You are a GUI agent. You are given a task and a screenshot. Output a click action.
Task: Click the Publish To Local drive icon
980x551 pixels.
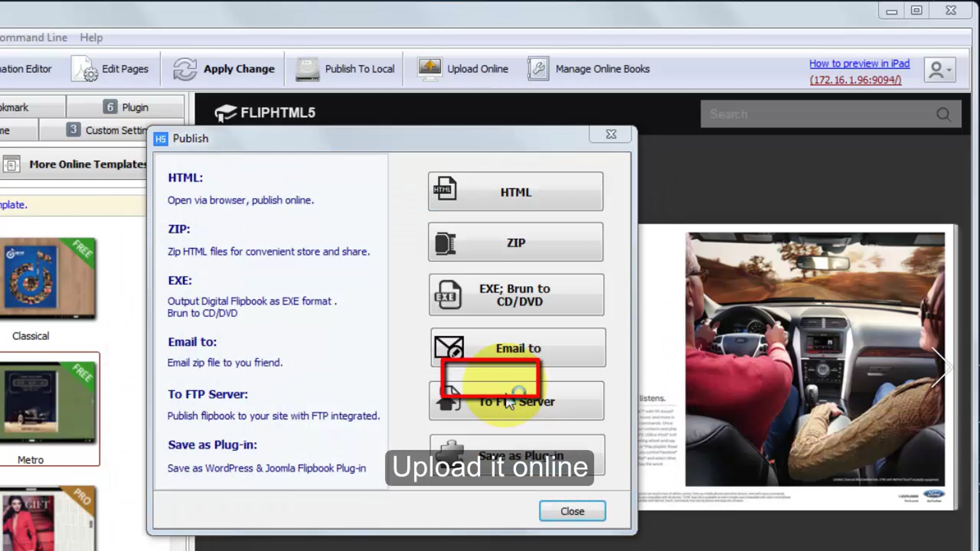(x=307, y=69)
